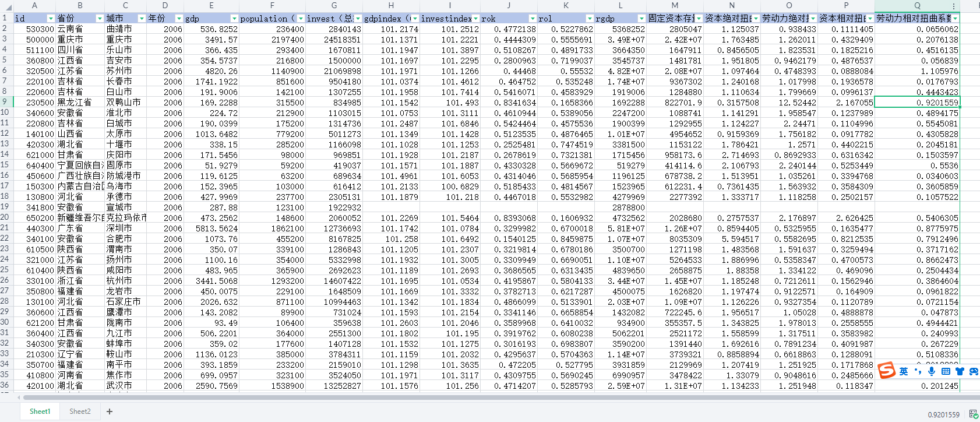980x422 pixels.
Task: Open the Sogou skin shirt icon
Action: (x=960, y=371)
